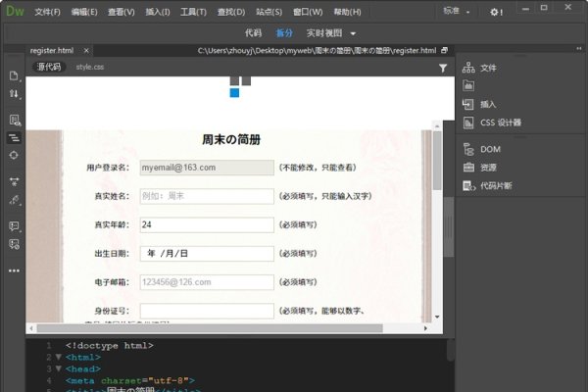Click the live view vertical scrollbar thumb

point(437,160)
